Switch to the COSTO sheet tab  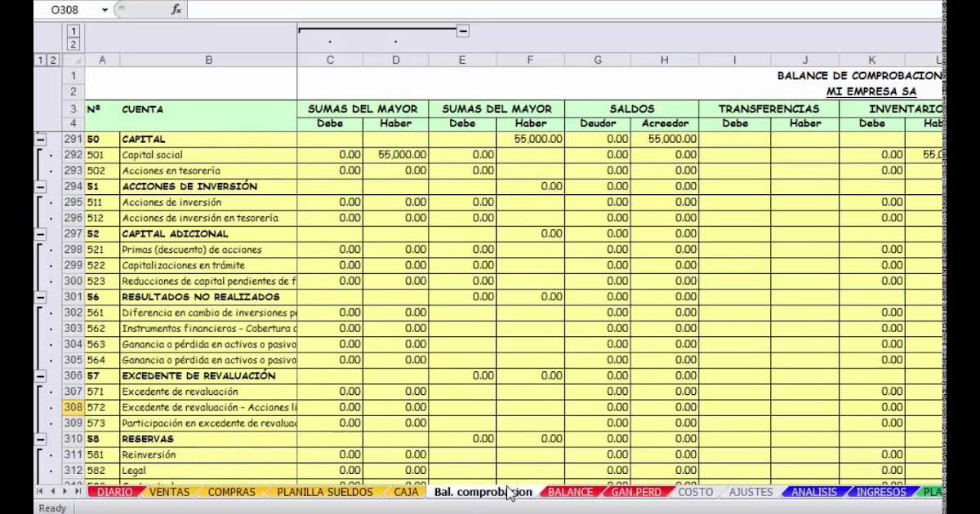click(696, 492)
